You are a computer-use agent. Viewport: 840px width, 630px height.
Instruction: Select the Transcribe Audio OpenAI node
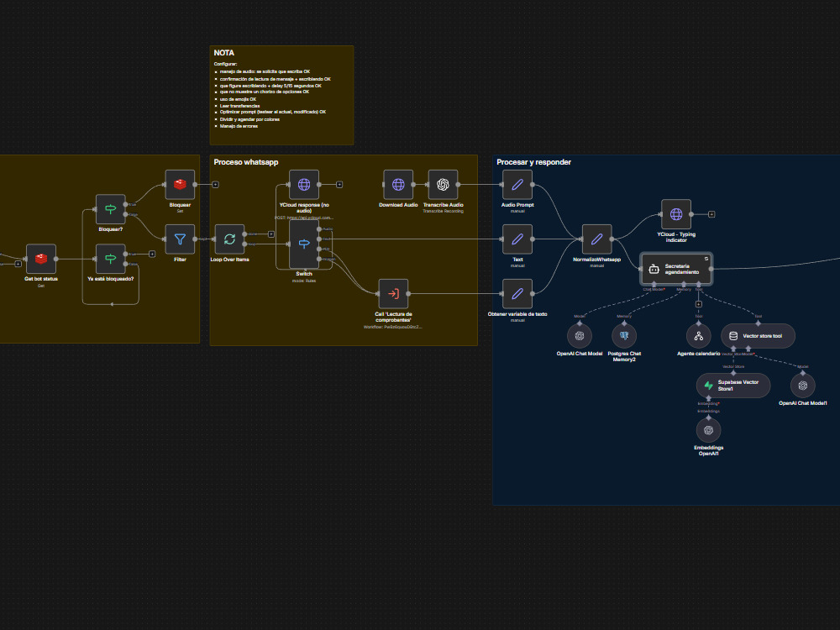443,184
